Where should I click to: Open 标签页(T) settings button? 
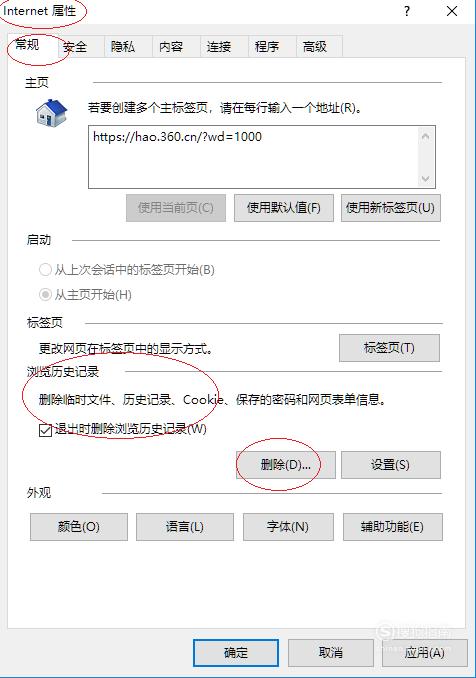pos(389,348)
